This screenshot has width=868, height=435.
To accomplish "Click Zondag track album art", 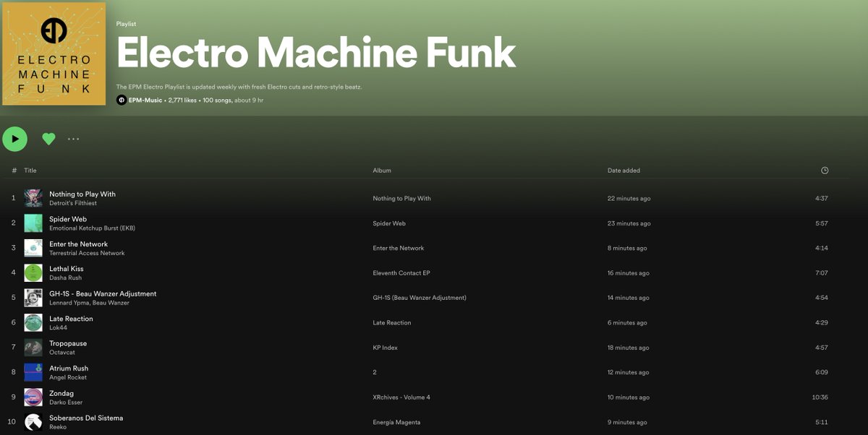I will pos(33,397).
